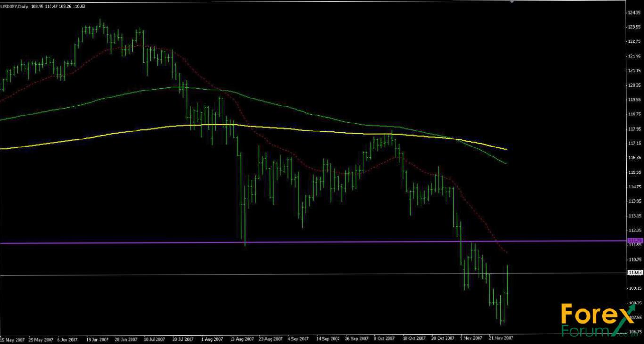Click the 108.35 price scale label
The width and height of the screenshot is (644, 344).
click(635, 303)
